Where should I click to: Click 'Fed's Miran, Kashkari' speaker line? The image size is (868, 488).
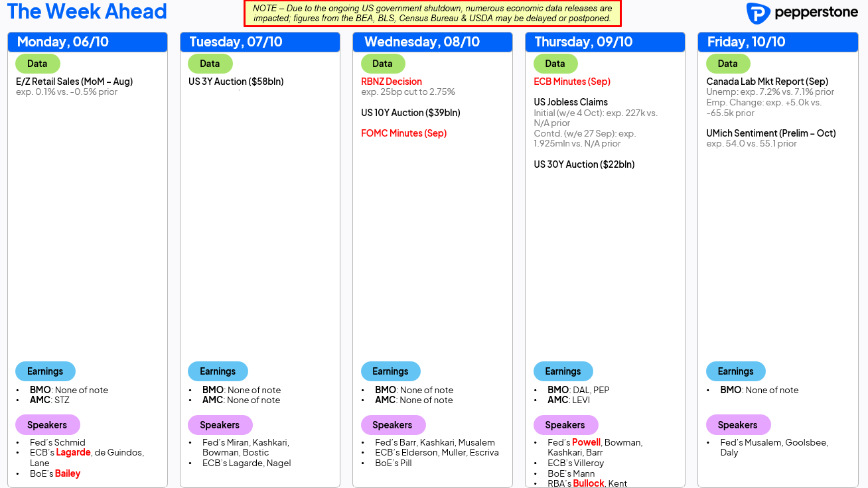[246, 443]
